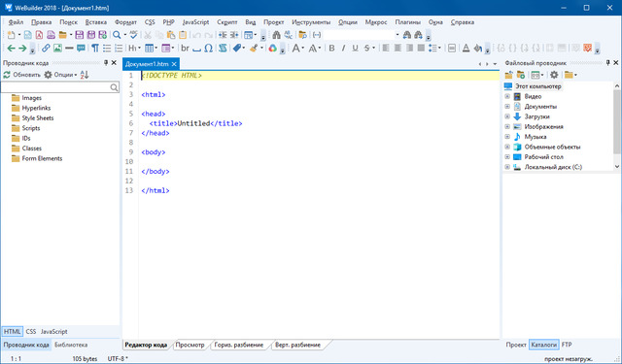Insert an ordered numbered list icon

pyautogui.click(x=119, y=49)
